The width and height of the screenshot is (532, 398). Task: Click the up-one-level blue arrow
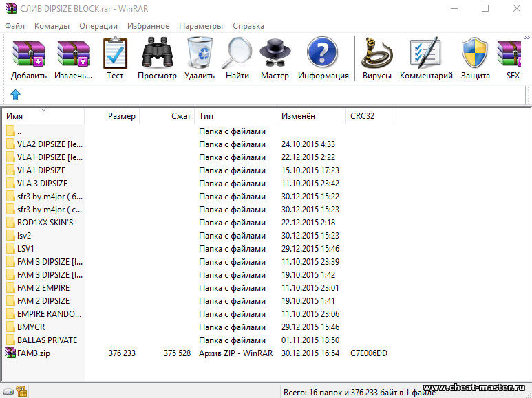(x=15, y=95)
